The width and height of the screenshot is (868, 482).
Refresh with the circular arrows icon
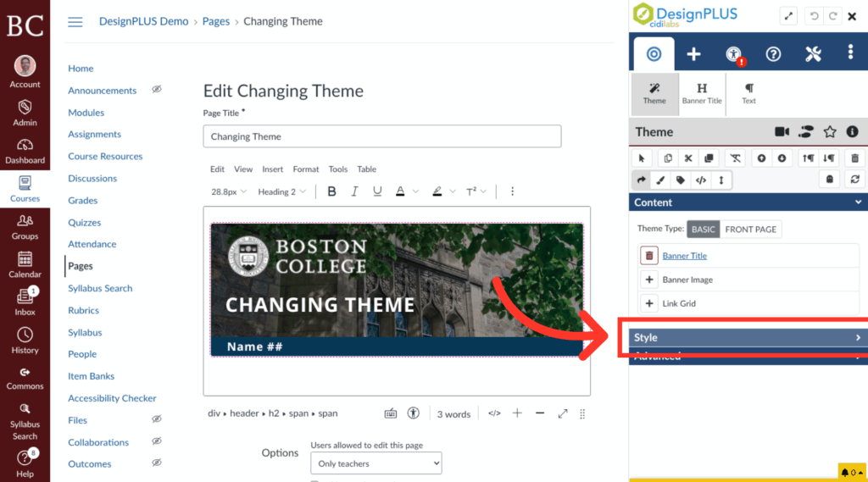tap(854, 180)
